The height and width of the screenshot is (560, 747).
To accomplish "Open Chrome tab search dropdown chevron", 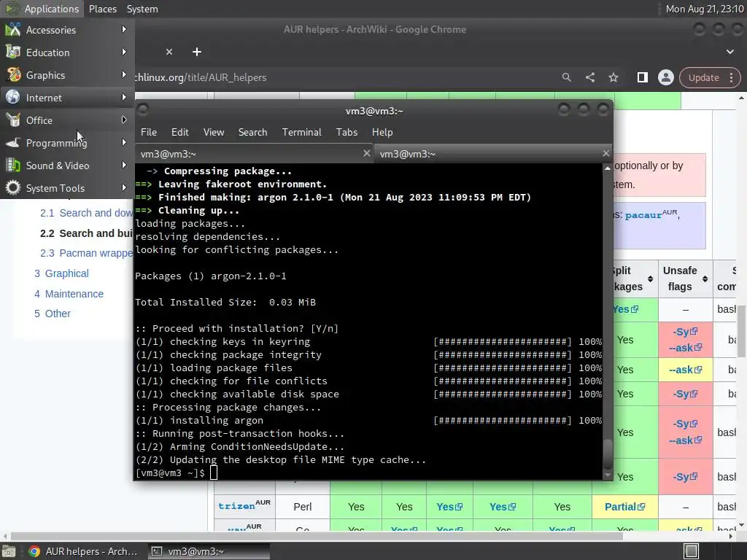I will click(x=729, y=52).
